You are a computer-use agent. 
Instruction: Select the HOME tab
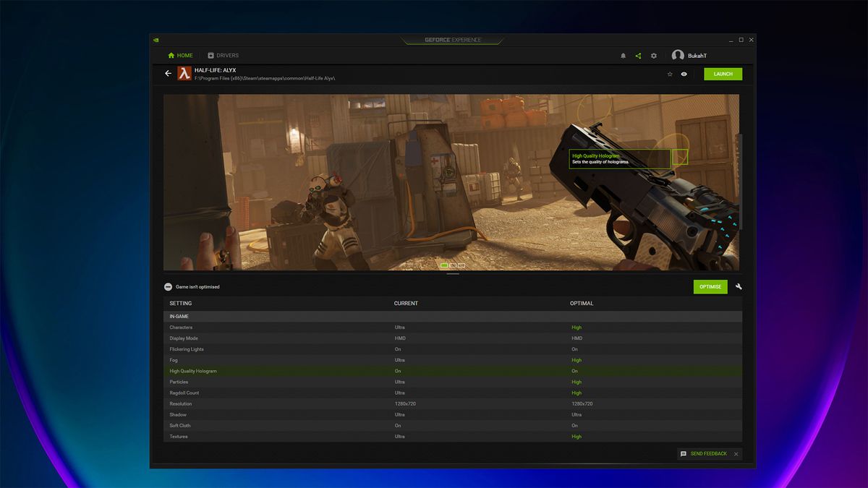179,55
